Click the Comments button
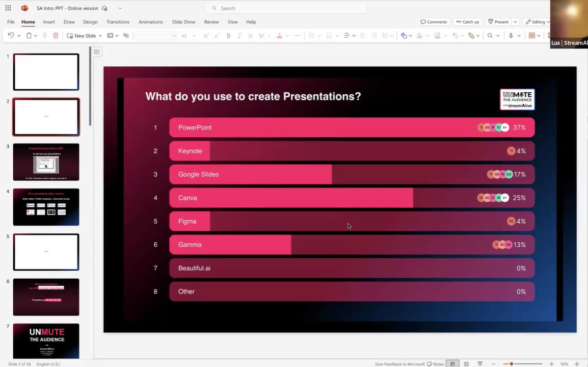Image resolution: width=588 pixels, height=367 pixels. 433,22
